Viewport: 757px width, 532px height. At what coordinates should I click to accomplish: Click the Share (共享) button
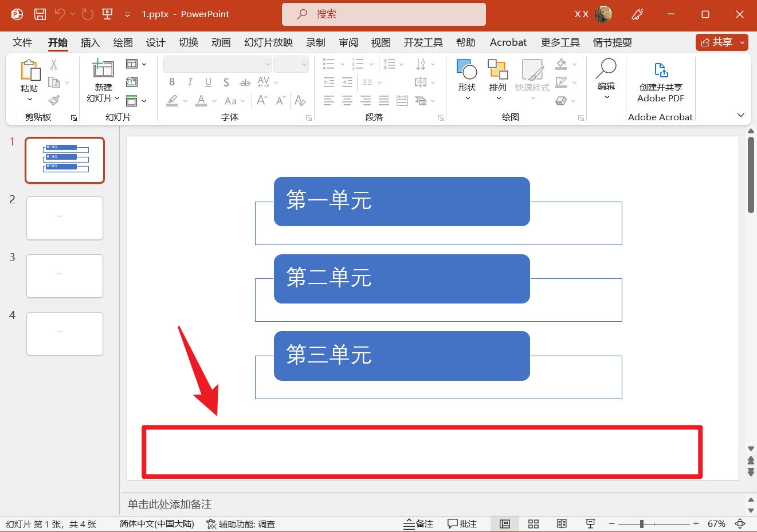click(716, 42)
